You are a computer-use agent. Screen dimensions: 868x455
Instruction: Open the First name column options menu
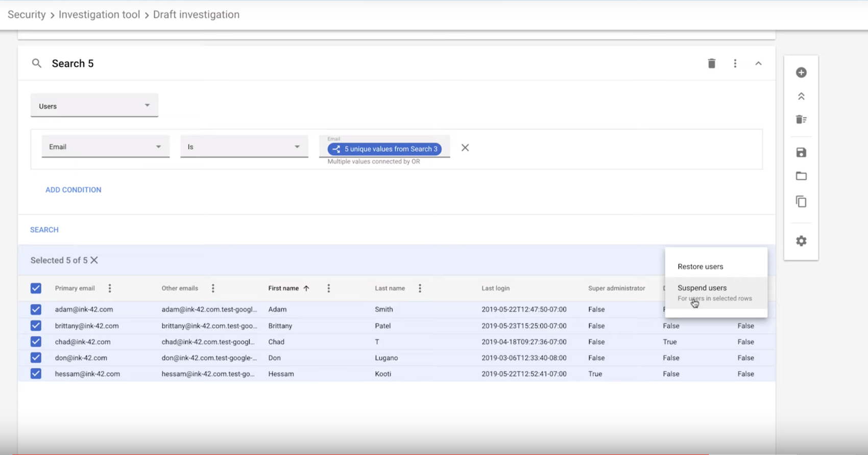[329, 289]
